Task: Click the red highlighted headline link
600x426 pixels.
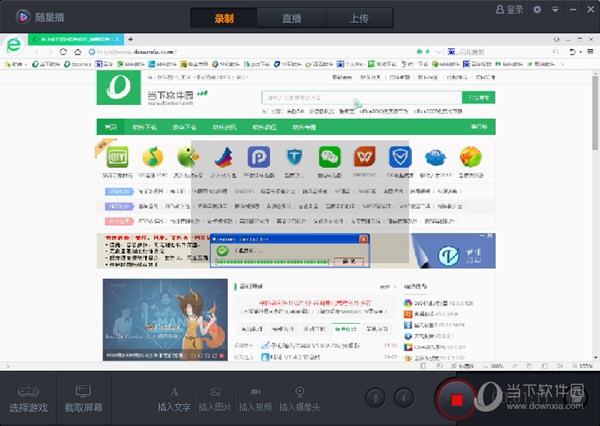Action: tap(315, 303)
